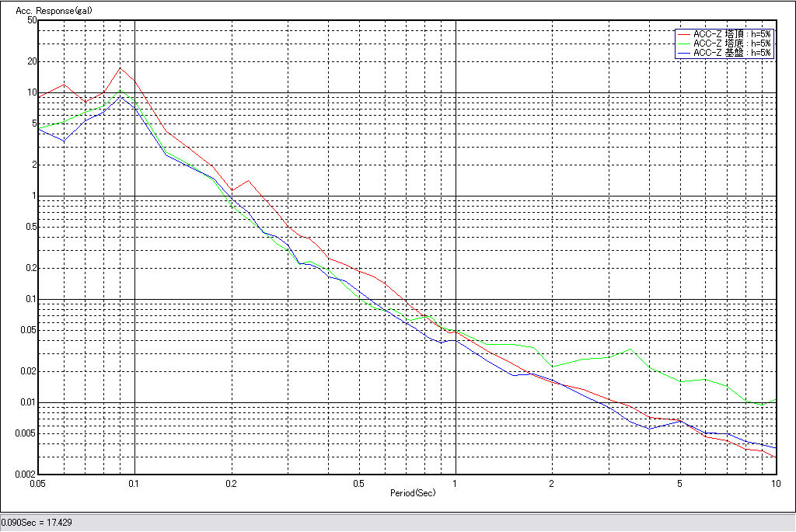Select the ACC-Z 塔底 h=5% legend label
796x532 pixels.
[x=732, y=43]
